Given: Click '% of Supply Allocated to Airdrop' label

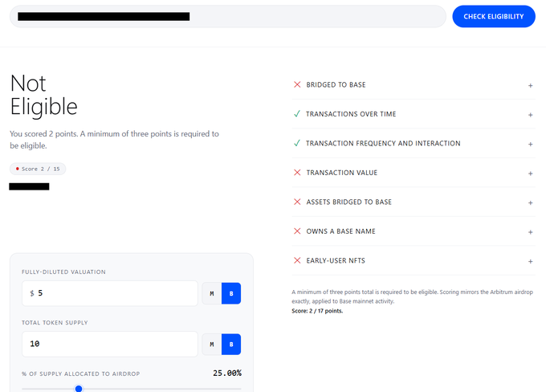Looking at the screenshot, I should pos(81,374).
